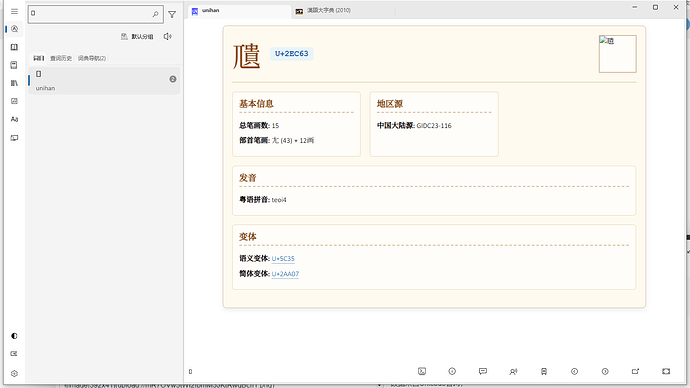Viewport: 690px width, 388px height.
Task: Toggle the dark/light theme icon
Action: pos(15,336)
